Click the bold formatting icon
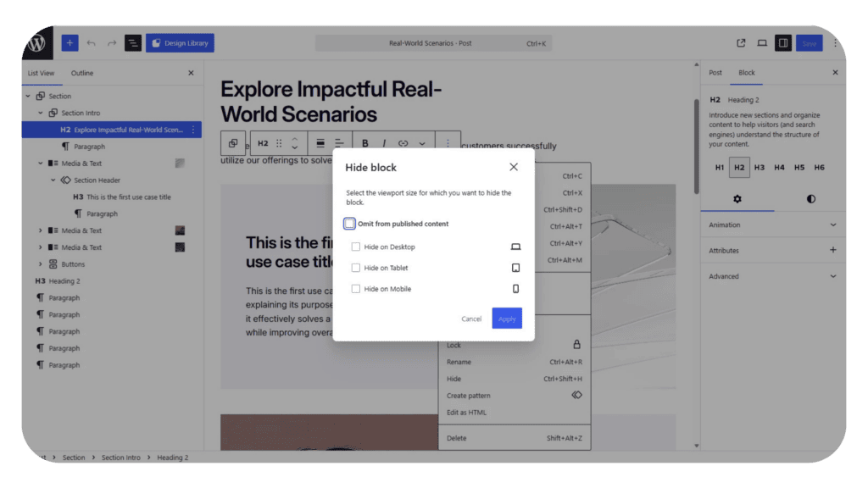 click(x=364, y=143)
